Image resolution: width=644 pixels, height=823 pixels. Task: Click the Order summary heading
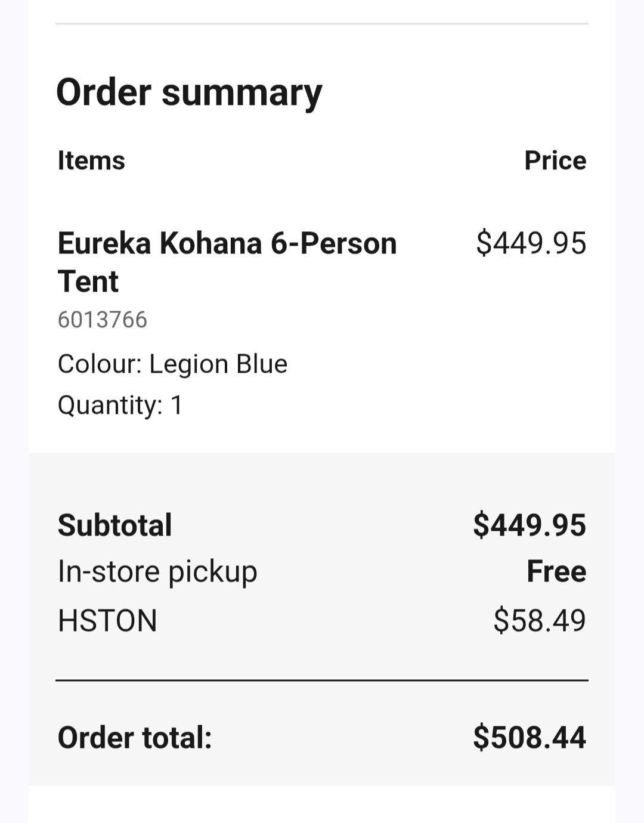(189, 93)
